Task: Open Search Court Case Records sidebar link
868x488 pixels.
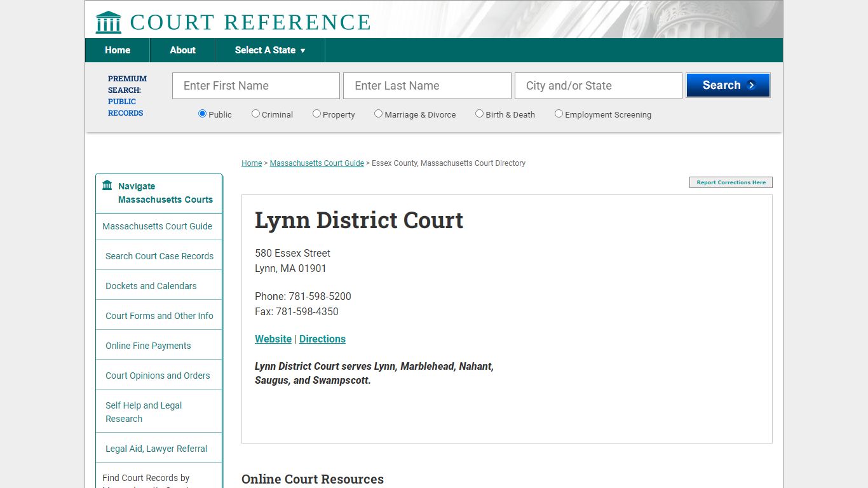Action: (x=159, y=256)
